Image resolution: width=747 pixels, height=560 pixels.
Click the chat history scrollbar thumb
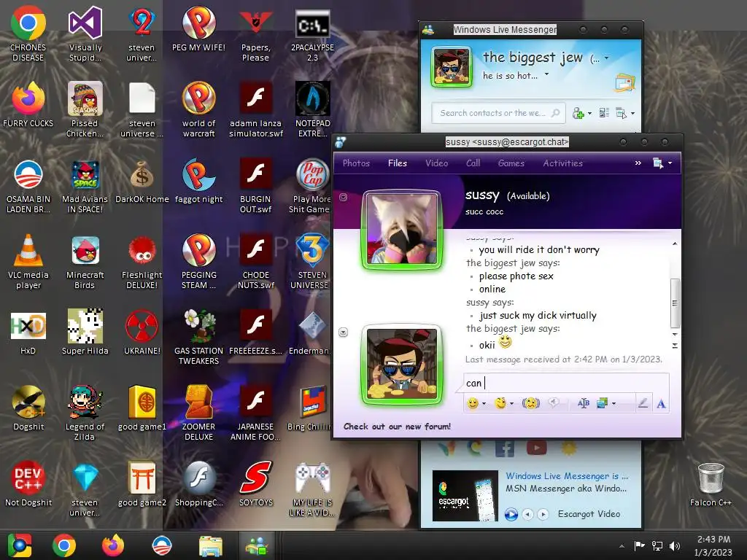(675, 303)
